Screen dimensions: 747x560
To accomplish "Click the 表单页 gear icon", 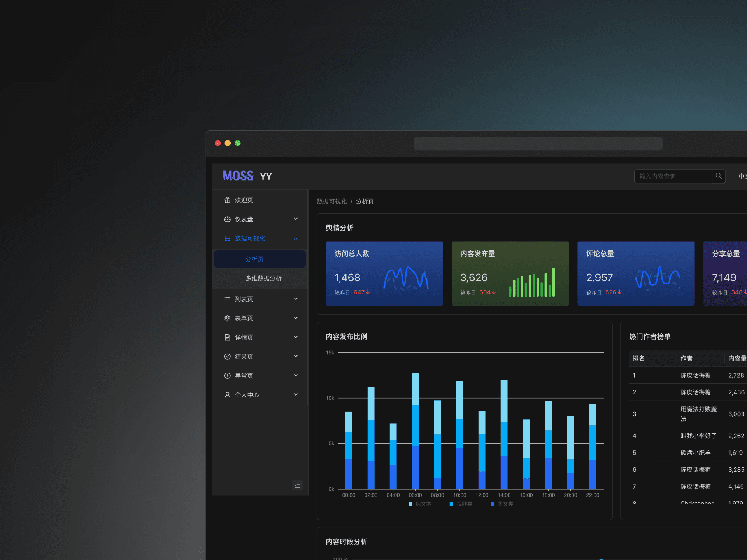I will tap(227, 318).
